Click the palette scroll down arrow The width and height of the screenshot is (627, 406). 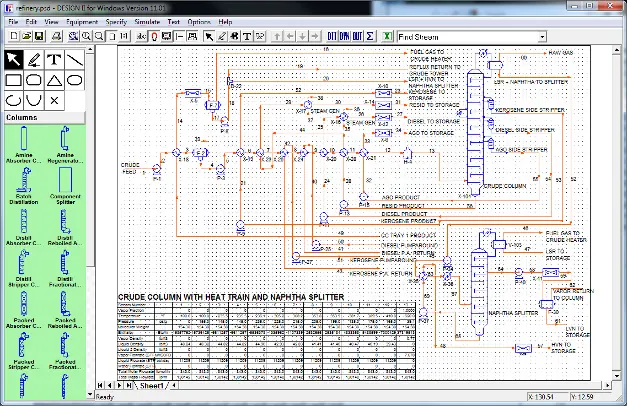click(90, 394)
